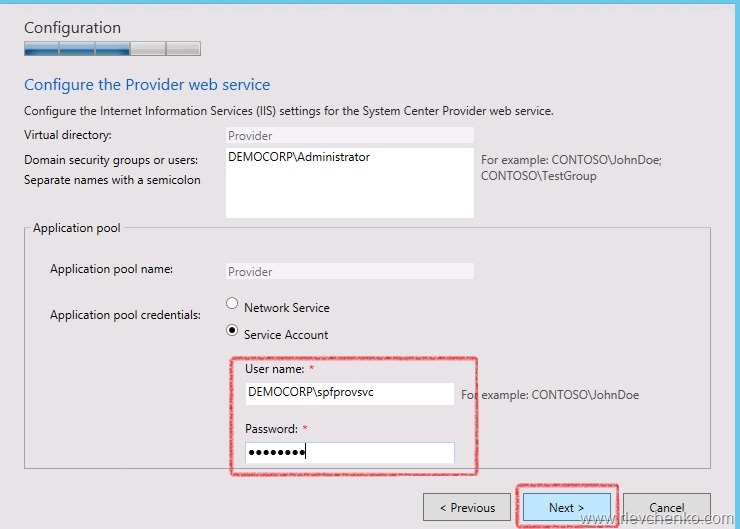The height and width of the screenshot is (529, 740).
Task: Click the Domain security groups text box
Action: pos(349,182)
